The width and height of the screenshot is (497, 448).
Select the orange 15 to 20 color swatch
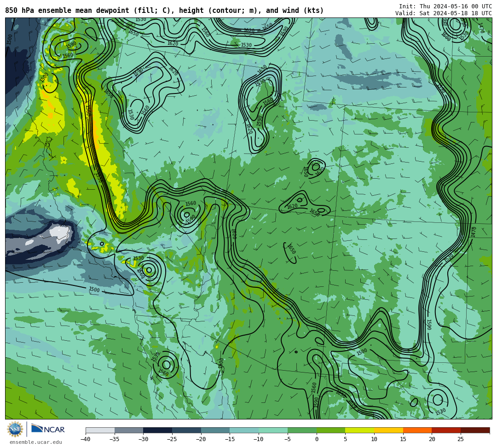click(x=417, y=430)
